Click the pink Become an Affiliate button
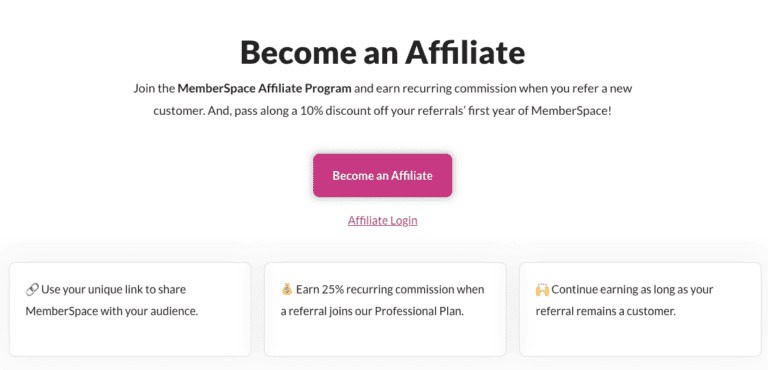Viewport: 768px width, 370px height. (383, 175)
